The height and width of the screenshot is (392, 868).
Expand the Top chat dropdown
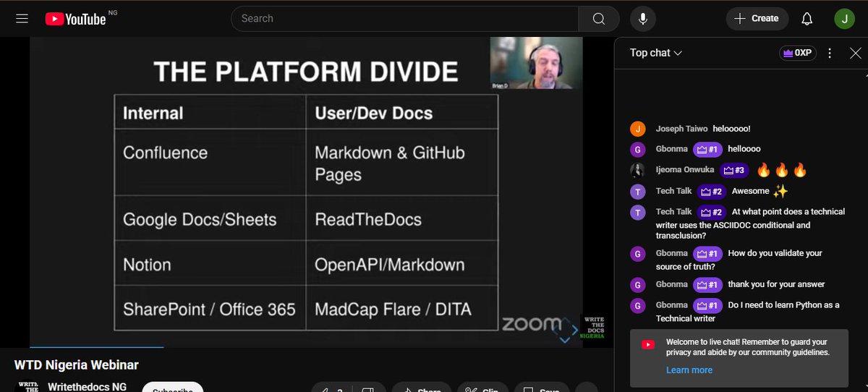point(656,53)
